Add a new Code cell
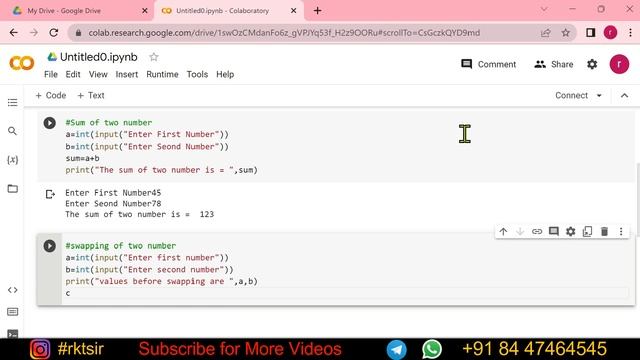This screenshot has width=640, height=360. click(x=51, y=96)
